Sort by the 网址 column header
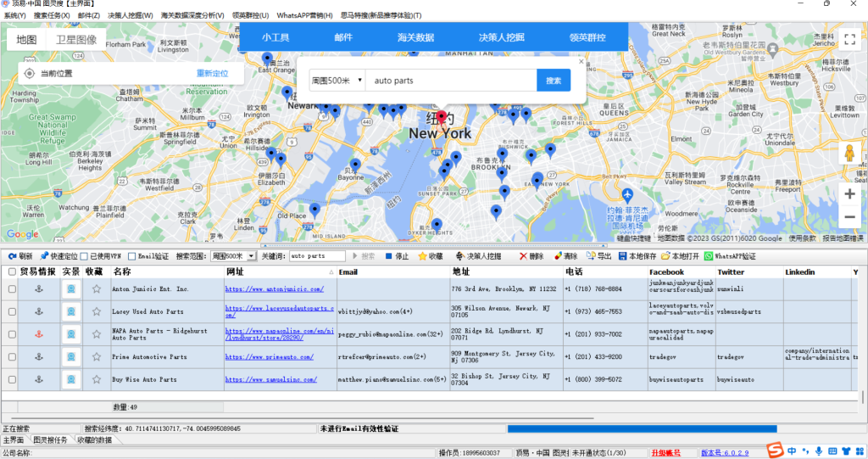Viewport: 868px width, 459px height. 280,271
